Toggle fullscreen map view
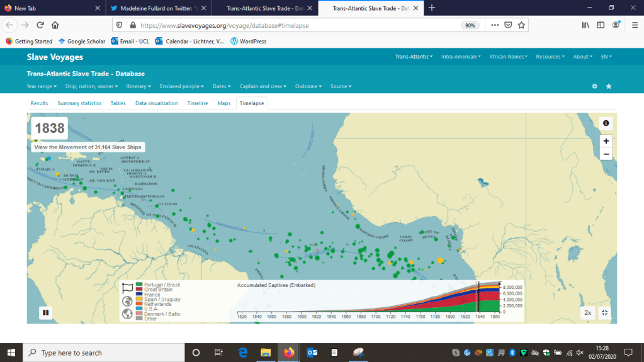Screen dimensions: 644x362 pyautogui.click(x=605, y=312)
